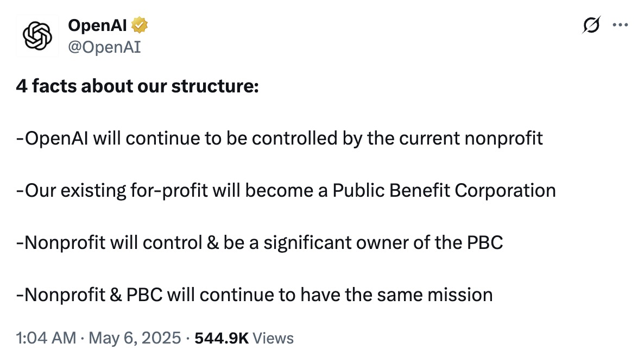Viewport: 644px width, 362px height.
Task: Click the word Views after the count
Action: [x=273, y=338]
